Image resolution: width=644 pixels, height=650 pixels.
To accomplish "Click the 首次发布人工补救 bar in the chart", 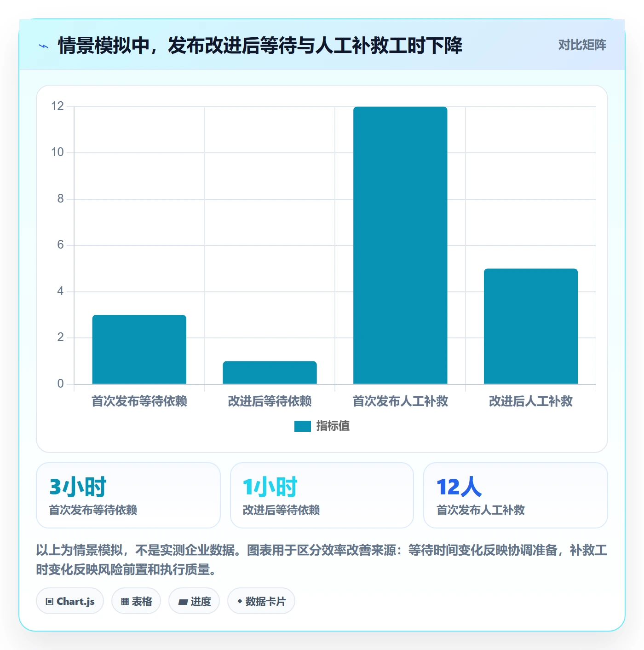I will pyautogui.click(x=400, y=245).
